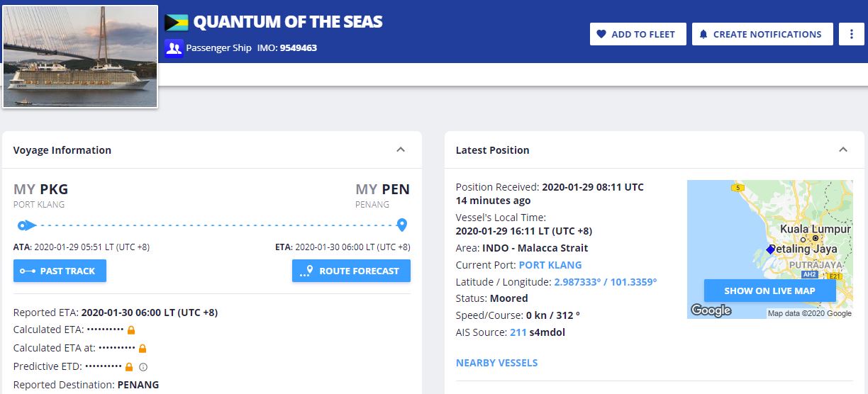This screenshot has width=868, height=394.
Task: Click the Passenger Ship type icon
Action: (x=174, y=48)
